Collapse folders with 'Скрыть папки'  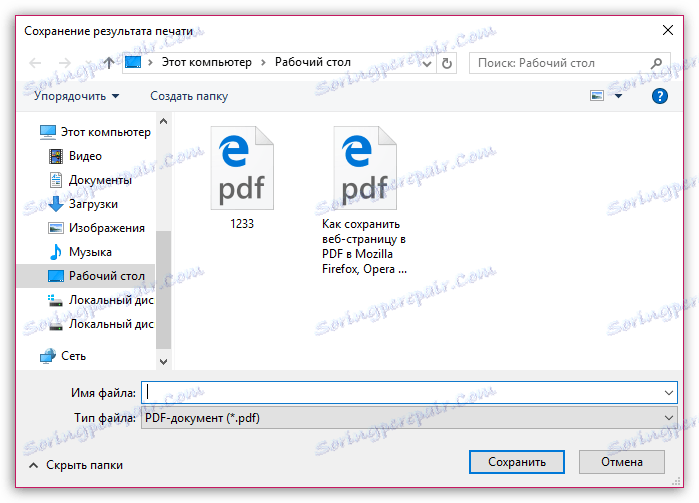pyautogui.click(x=76, y=465)
